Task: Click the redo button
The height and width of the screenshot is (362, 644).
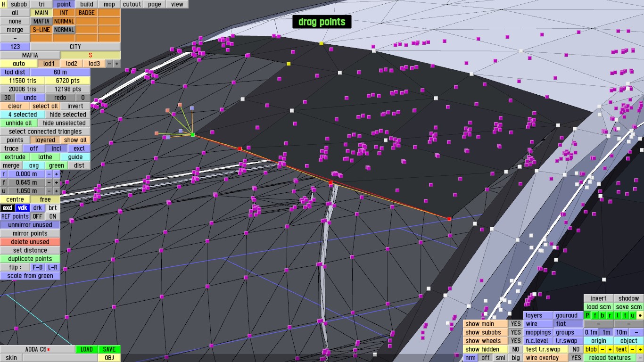Action: pos(60,98)
